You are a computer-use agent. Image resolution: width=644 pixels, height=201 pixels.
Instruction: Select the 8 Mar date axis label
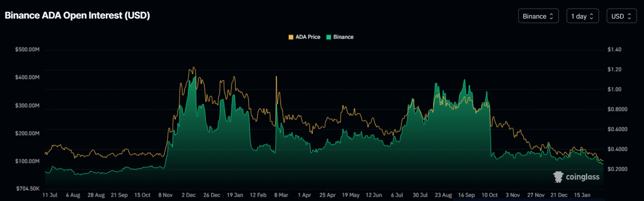pyautogui.click(x=281, y=194)
